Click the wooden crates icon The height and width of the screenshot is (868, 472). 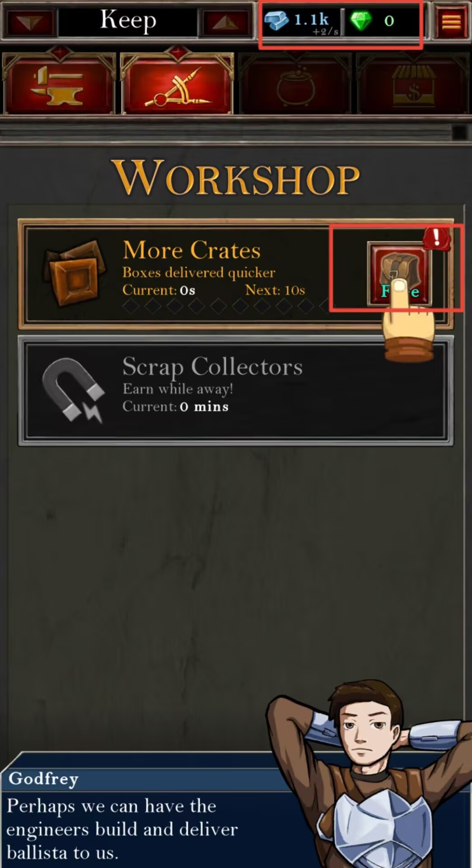74,273
